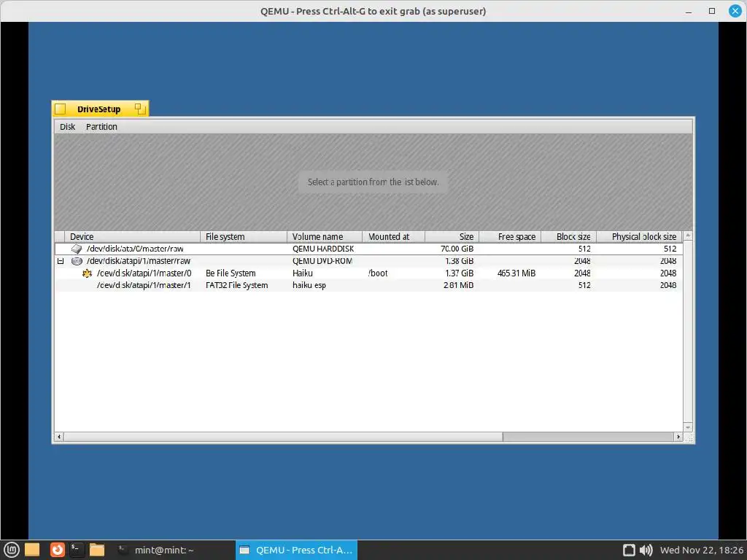Select the DVD-ROM disc icon
Viewport: 747px width, 560px height.
[76, 261]
